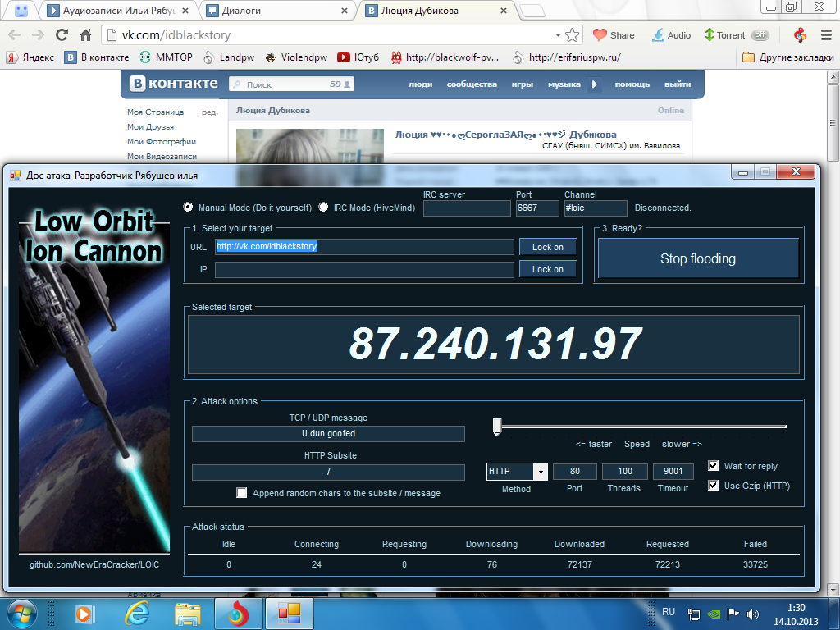The height and width of the screenshot is (630, 840).
Task: Click the URL target input field
Action: point(364,246)
